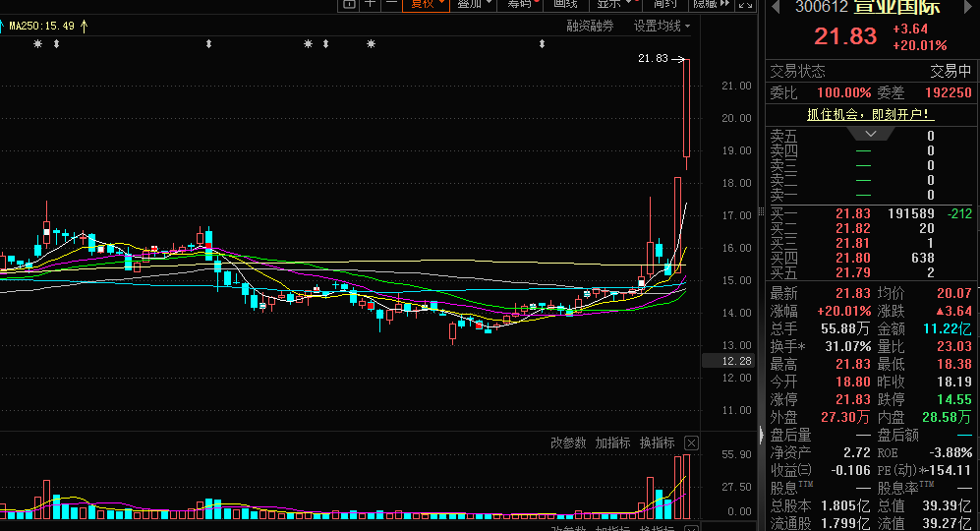Image resolution: width=980 pixels, height=531 pixels.
Task: Click the 昨收 value 18.19
Action: click(x=953, y=382)
